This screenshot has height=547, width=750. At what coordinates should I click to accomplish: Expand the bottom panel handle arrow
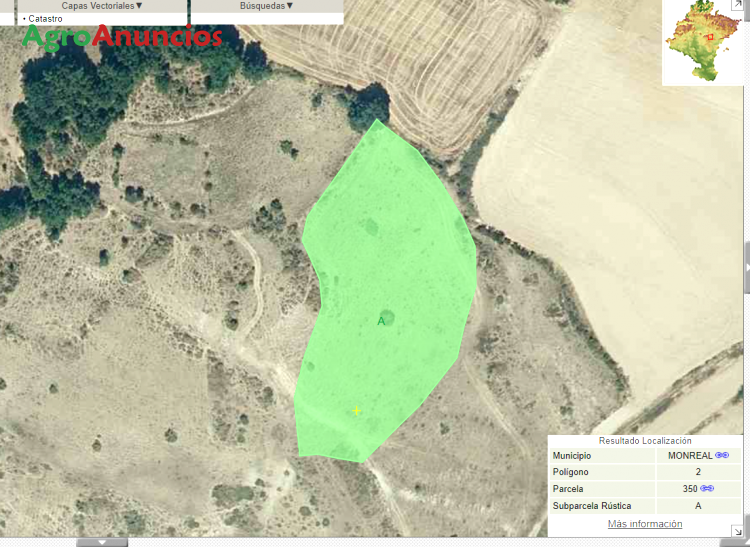click(x=102, y=542)
